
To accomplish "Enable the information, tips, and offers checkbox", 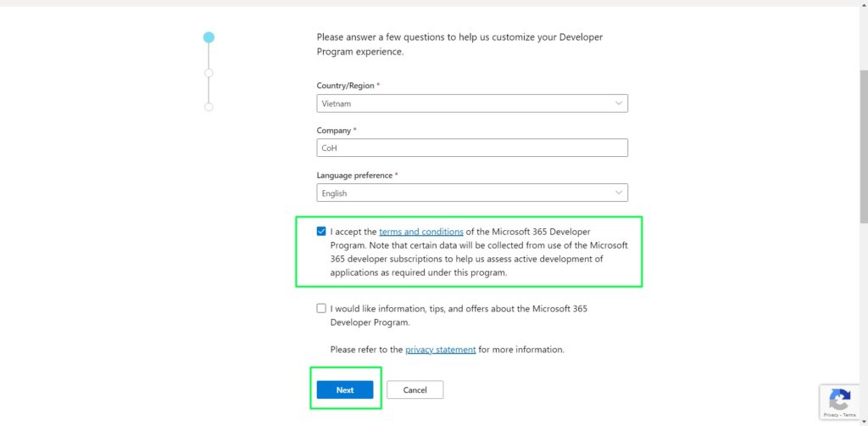I will [x=321, y=308].
